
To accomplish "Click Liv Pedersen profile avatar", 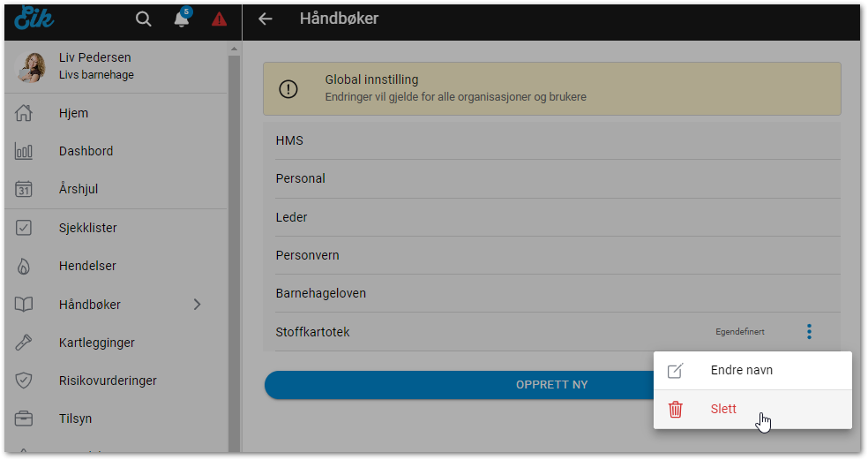I will click(29, 66).
